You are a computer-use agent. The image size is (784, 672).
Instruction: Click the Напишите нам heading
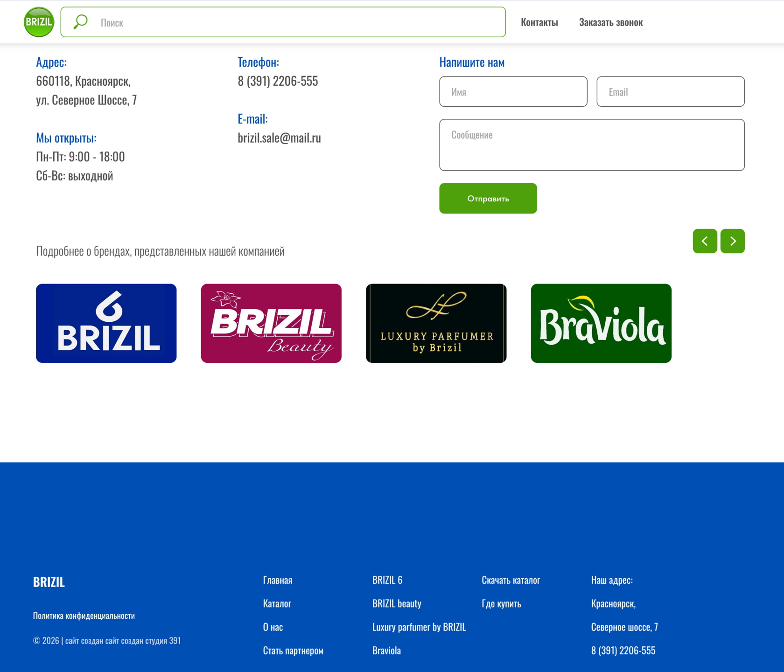pyautogui.click(x=472, y=62)
